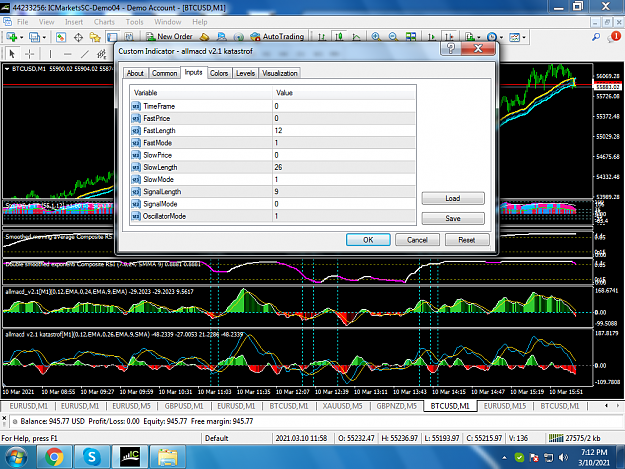Click the New Order button
The height and width of the screenshot is (469, 625).
[169, 37]
